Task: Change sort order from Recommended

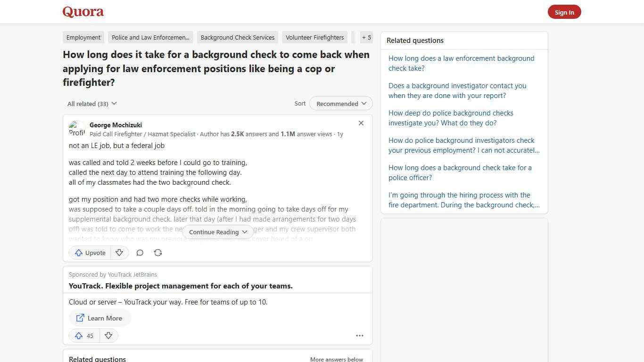Action: click(340, 103)
